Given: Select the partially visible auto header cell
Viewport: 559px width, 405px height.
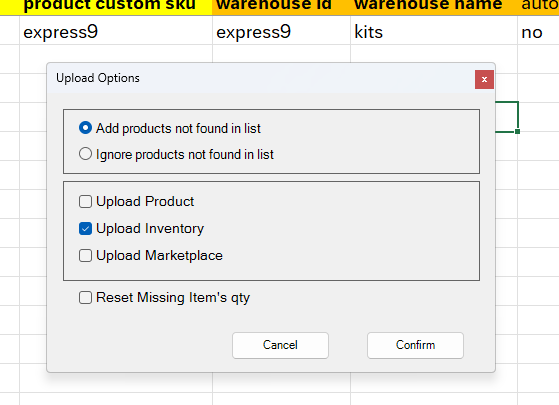Looking at the screenshot, I should click(538, 7).
